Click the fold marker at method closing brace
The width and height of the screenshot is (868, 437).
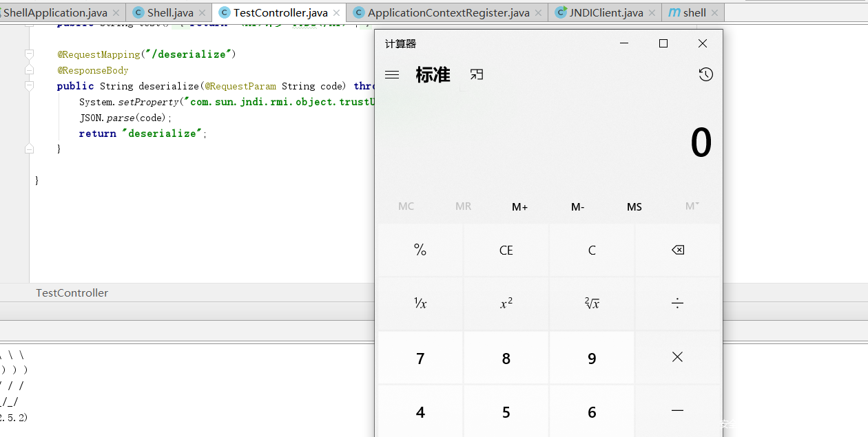point(29,149)
